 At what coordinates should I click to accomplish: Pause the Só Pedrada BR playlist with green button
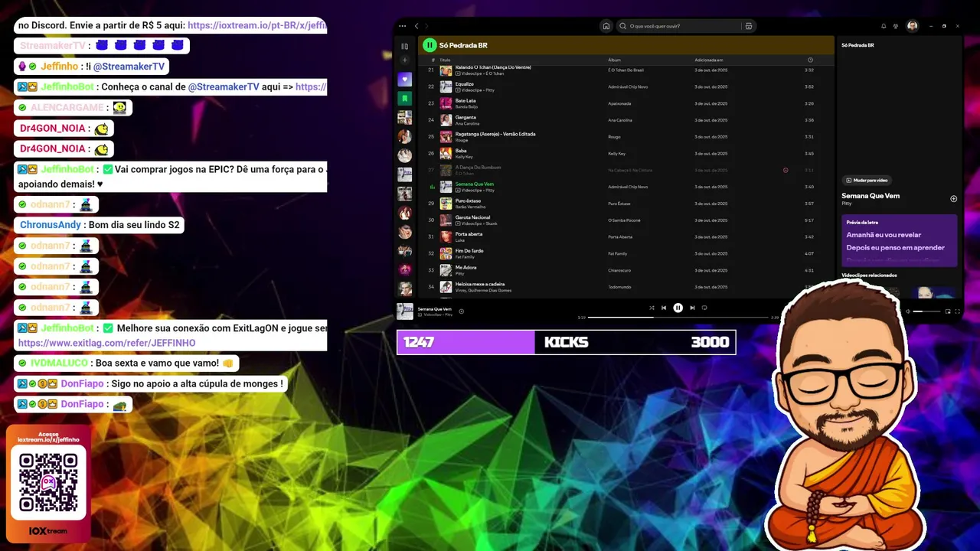tap(430, 45)
